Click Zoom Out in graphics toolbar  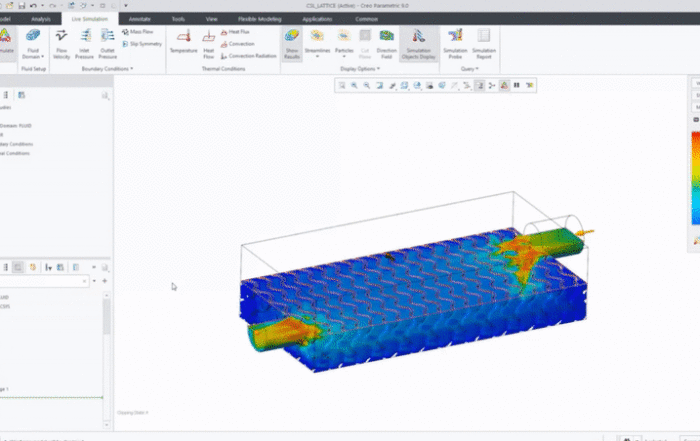[367, 85]
